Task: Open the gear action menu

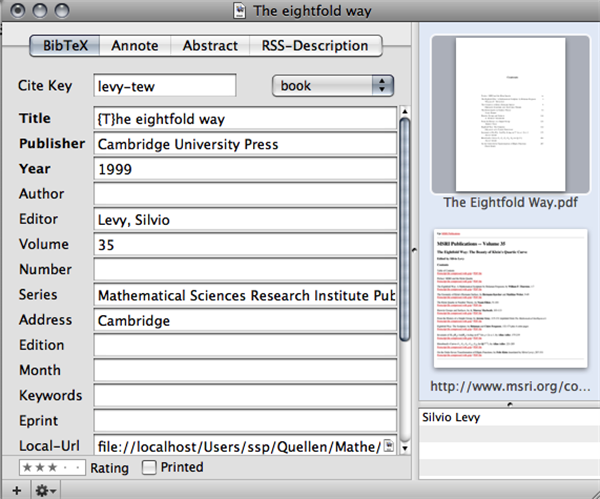Action: 46,490
